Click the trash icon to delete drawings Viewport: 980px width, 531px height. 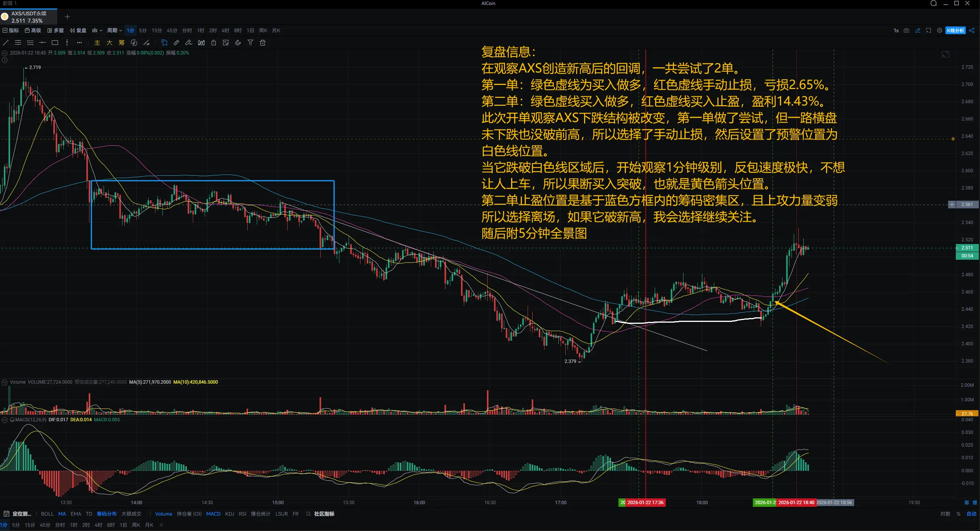(263, 43)
